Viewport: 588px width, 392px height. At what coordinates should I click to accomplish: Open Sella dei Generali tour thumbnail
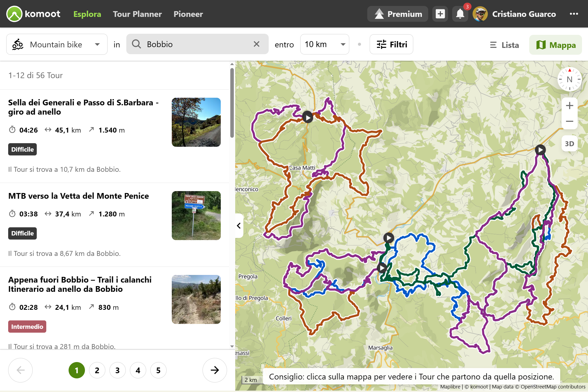[x=196, y=122]
